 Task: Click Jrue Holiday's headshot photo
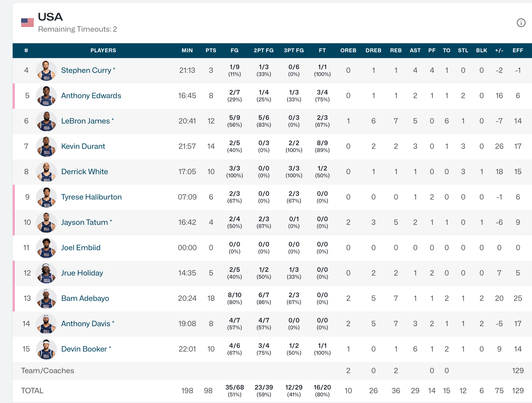[46, 273]
